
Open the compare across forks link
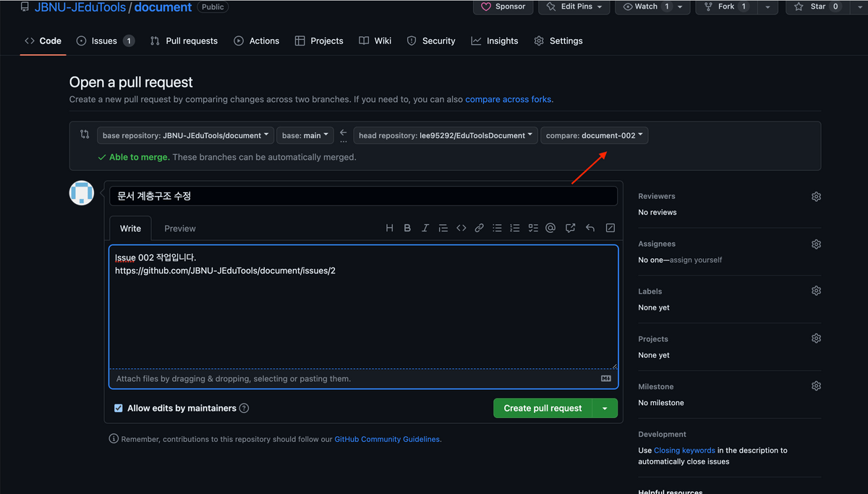coord(508,99)
